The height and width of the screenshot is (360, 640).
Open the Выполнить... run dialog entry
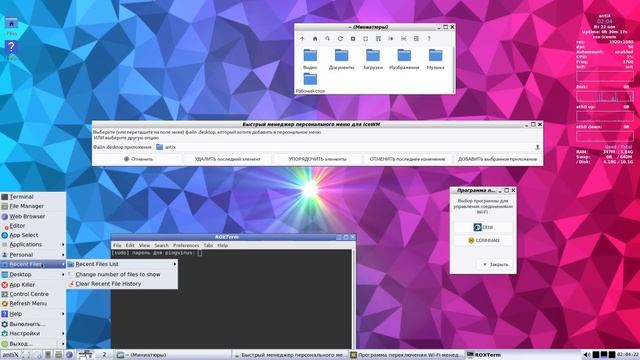pos(33,324)
